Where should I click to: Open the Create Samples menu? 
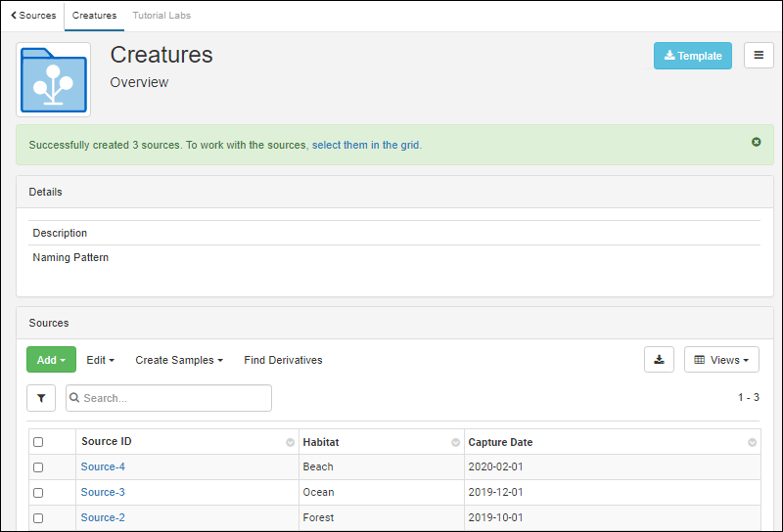pyautogui.click(x=179, y=360)
